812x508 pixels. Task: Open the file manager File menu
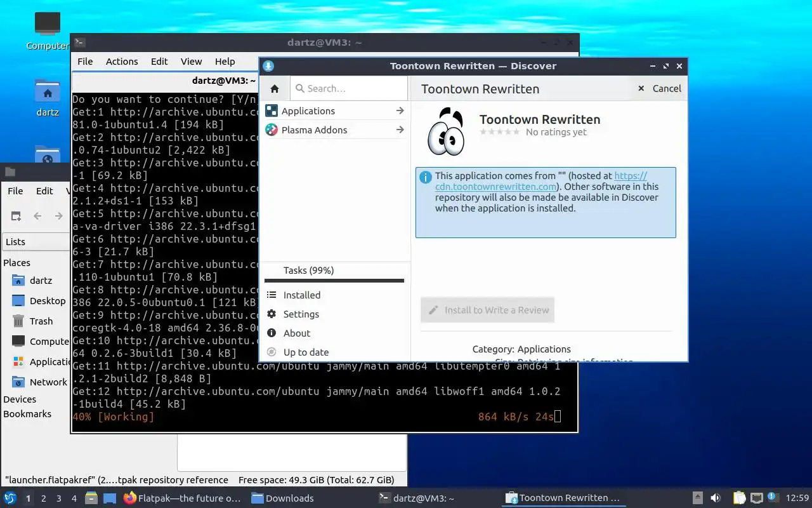tap(15, 190)
